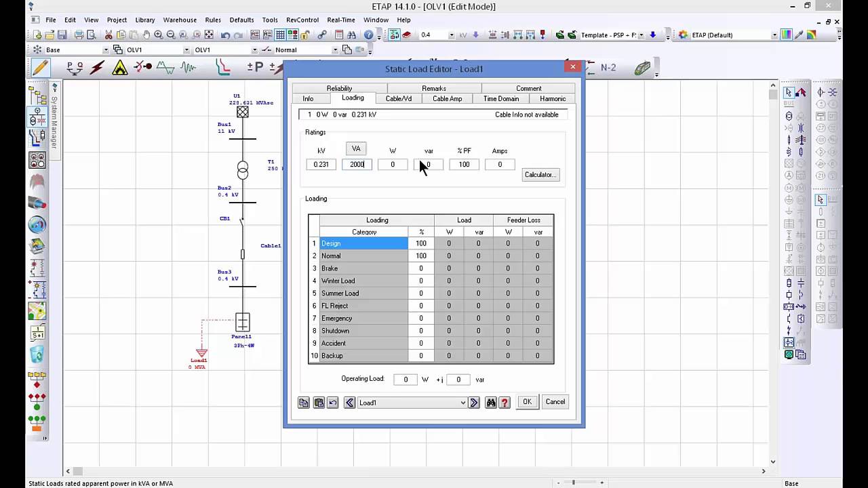Click the Normal loading category row
Screen dimensions: 868x488
pos(363,256)
